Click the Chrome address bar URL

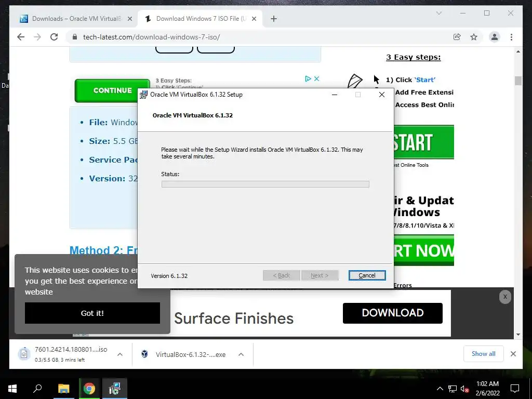(x=151, y=37)
